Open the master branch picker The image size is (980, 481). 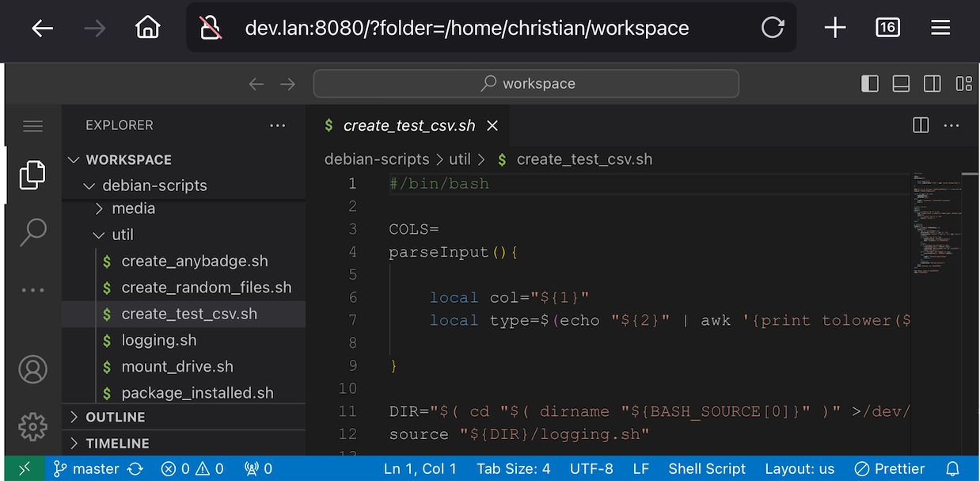click(85, 468)
